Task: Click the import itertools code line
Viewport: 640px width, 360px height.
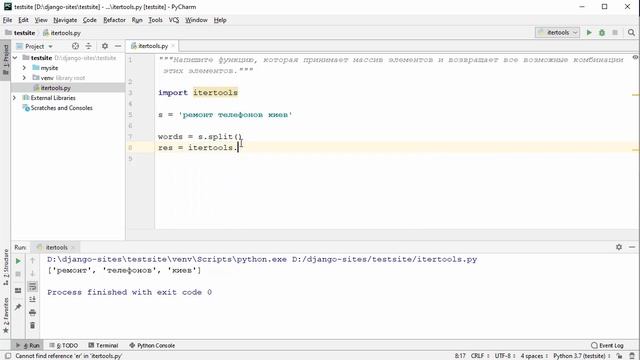Action: [x=198, y=93]
